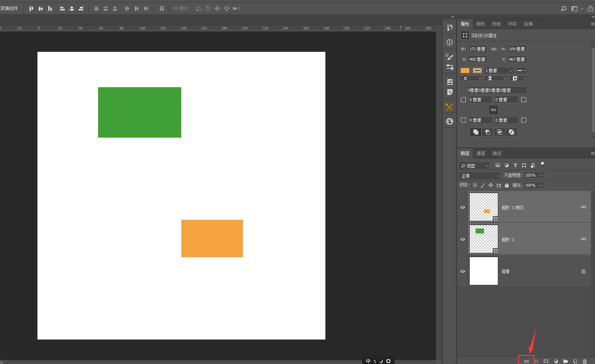Create a new layer group

click(565, 361)
